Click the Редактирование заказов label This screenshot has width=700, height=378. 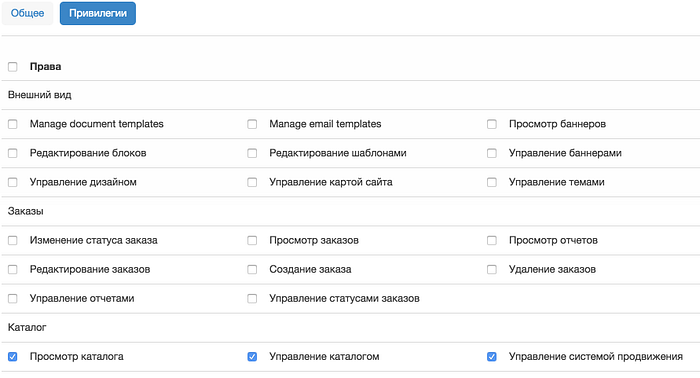(x=90, y=270)
